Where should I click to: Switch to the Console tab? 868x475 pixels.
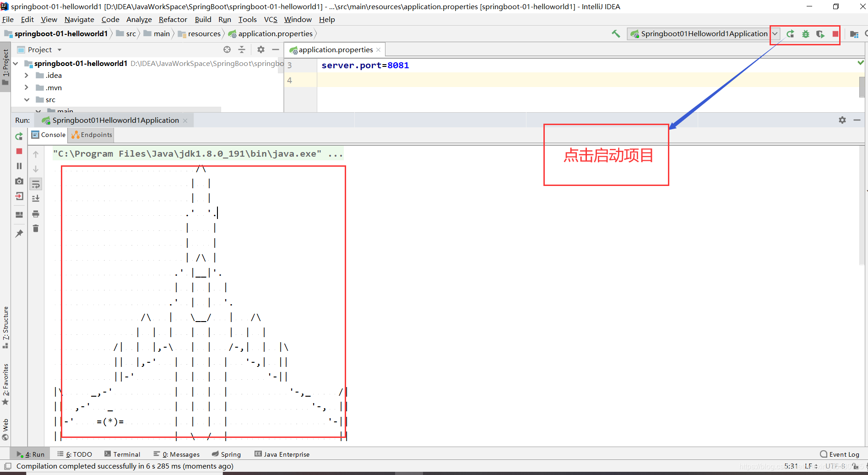[49, 135]
